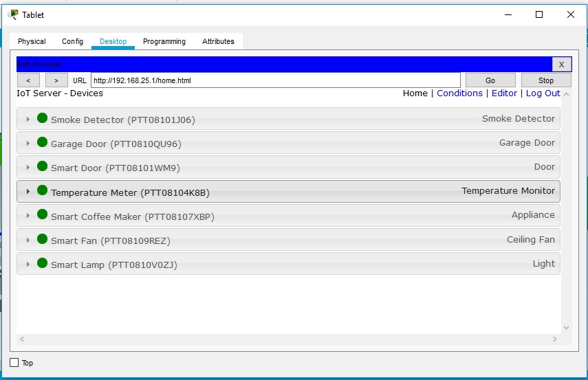
Task: Expand the Smart Door device row
Action: coord(28,168)
